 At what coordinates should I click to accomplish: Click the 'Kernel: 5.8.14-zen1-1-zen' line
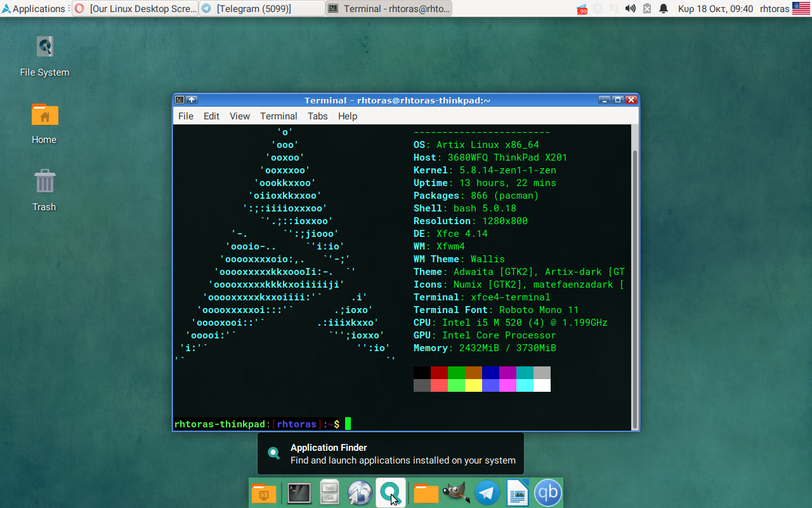485,170
